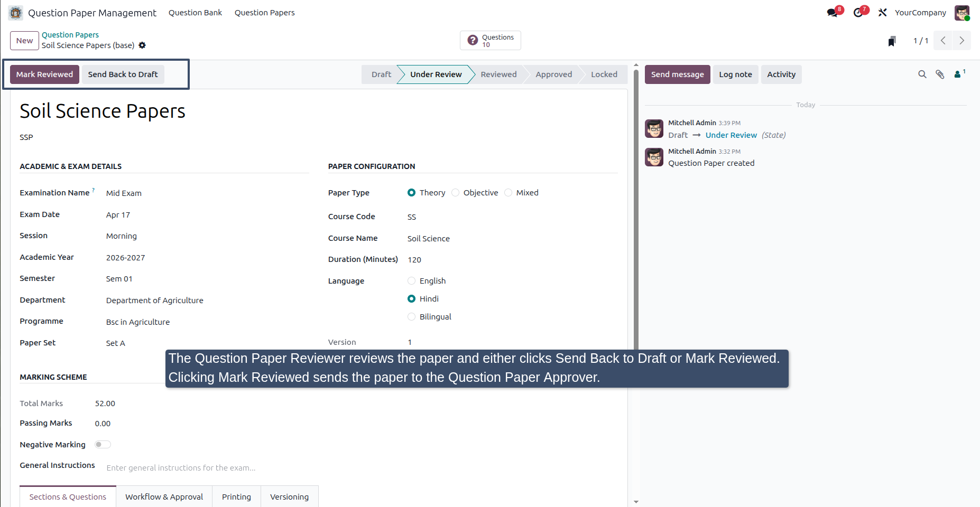
Task: Open the Question Papers menu in the navbar
Action: (x=264, y=13)
